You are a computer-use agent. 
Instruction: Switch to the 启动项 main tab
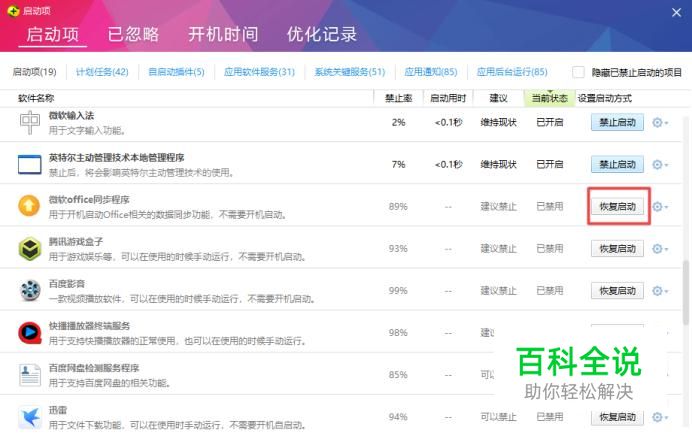[53, 34]
